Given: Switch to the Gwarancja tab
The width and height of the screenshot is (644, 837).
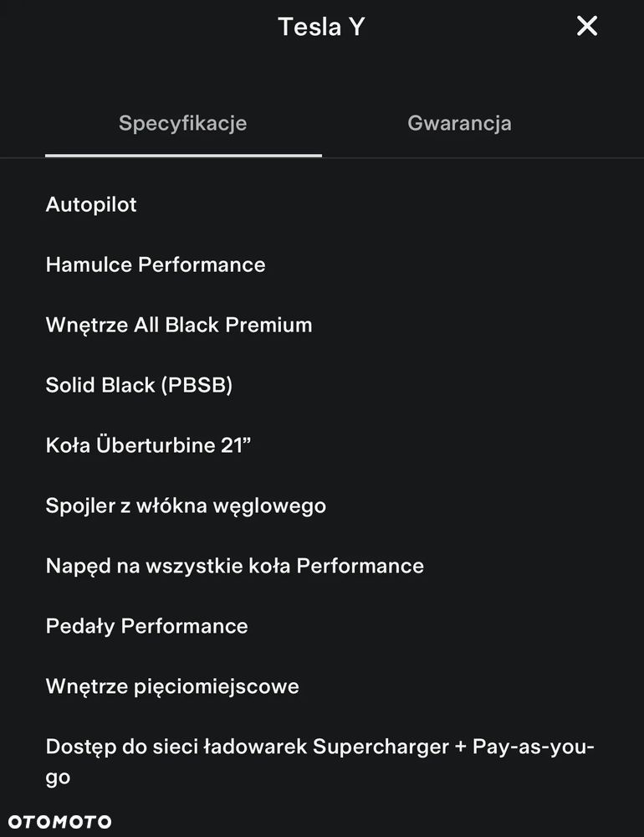Looking at the screenshot, I should (x=459, y=124).
